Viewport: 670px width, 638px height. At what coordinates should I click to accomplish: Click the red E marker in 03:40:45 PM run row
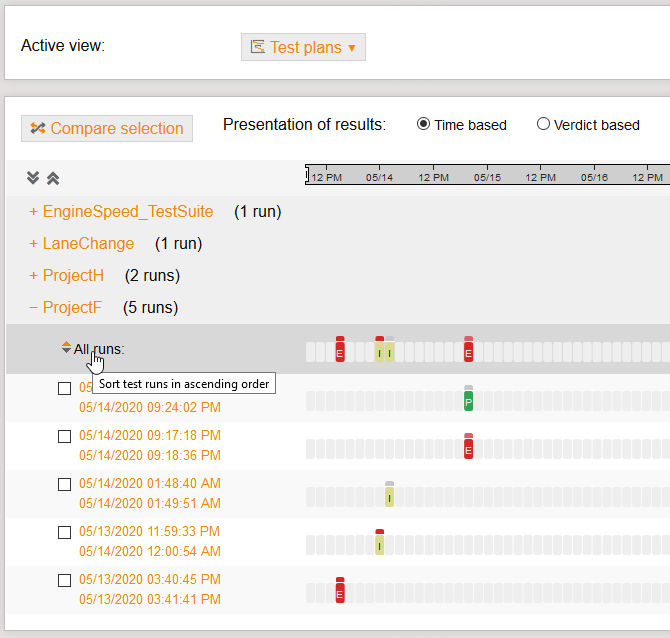click(340, 592)
